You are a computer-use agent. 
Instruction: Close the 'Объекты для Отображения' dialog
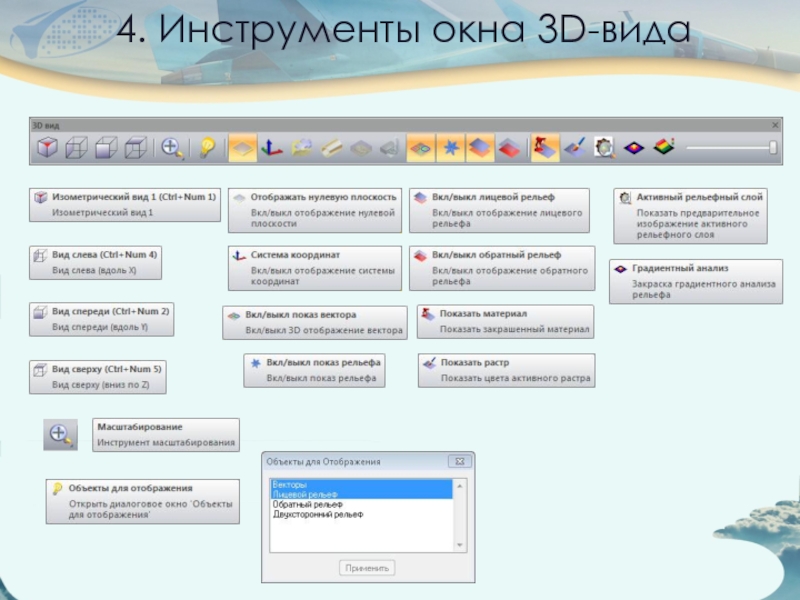(460, 462)
